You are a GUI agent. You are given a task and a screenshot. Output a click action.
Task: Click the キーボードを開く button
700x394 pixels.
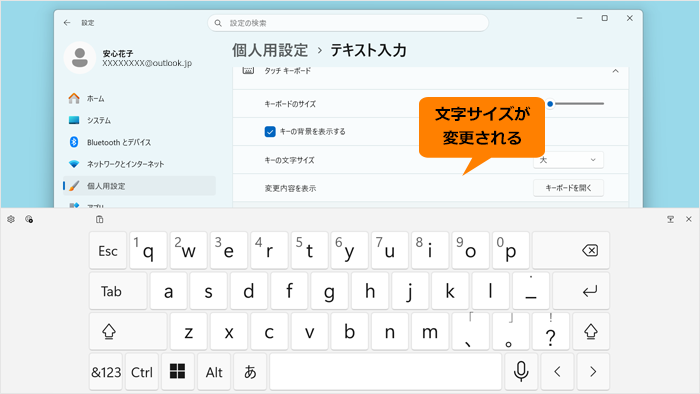coord(568,188)
